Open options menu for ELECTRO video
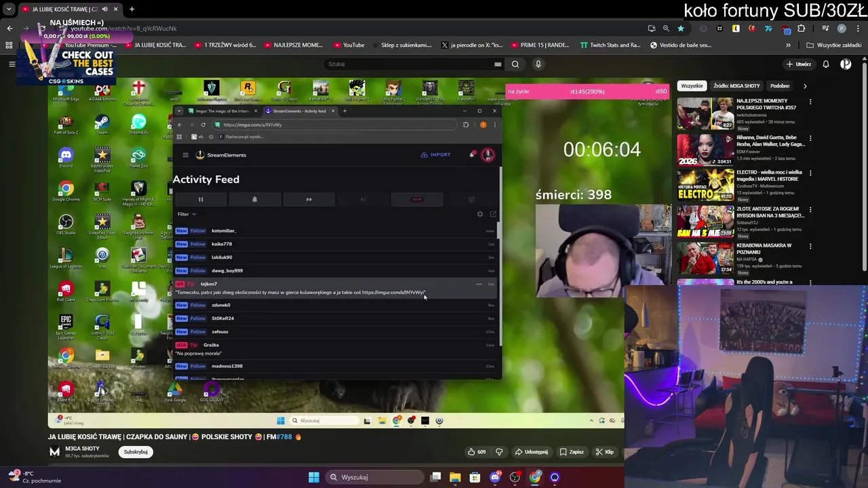 coord(810,174)
